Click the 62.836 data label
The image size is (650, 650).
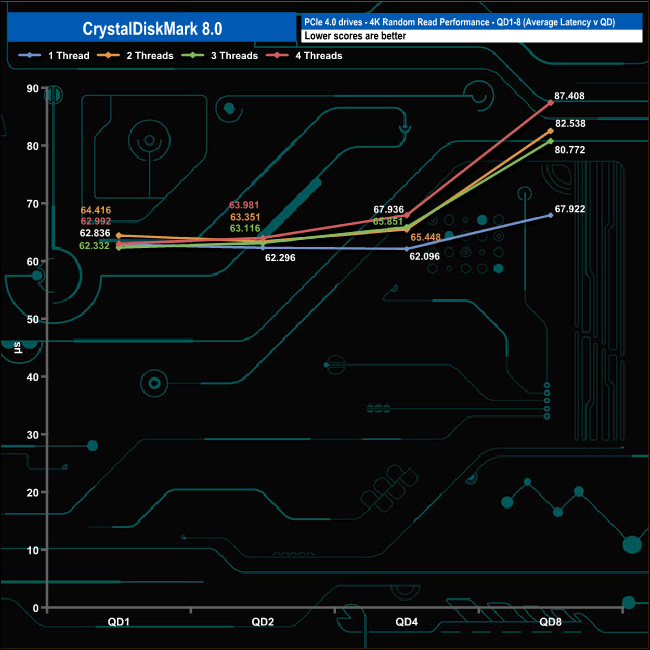pyautogui.click(x=95, y=233)
